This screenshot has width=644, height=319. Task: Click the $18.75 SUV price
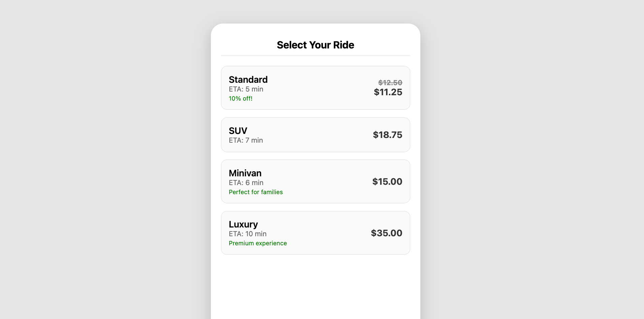(x=387, y=135)
